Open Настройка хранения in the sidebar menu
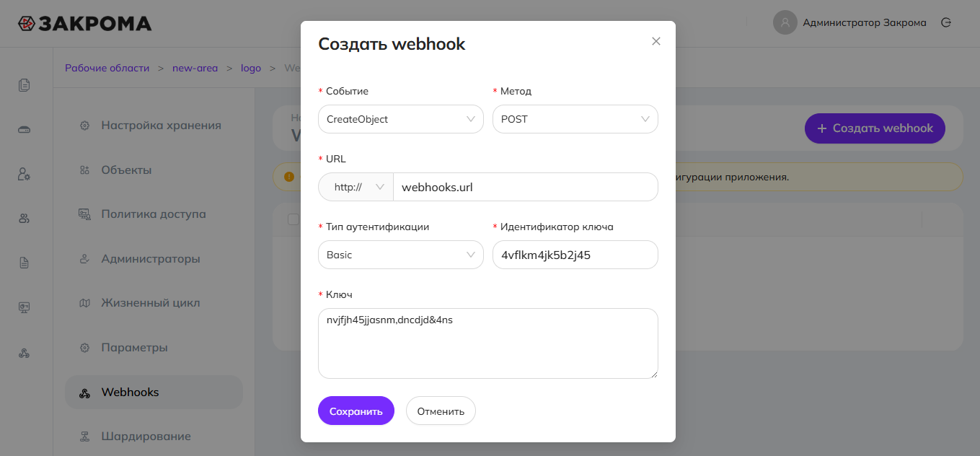The height and width of the screenshot is (456, 980). coord(161,126)
